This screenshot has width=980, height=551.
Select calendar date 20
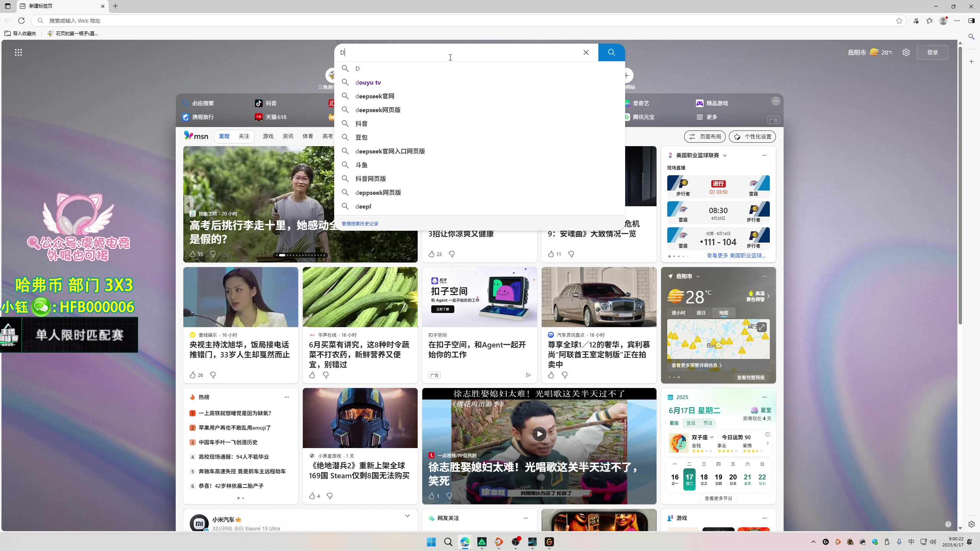pyautogui.click(x=733, y=479)
